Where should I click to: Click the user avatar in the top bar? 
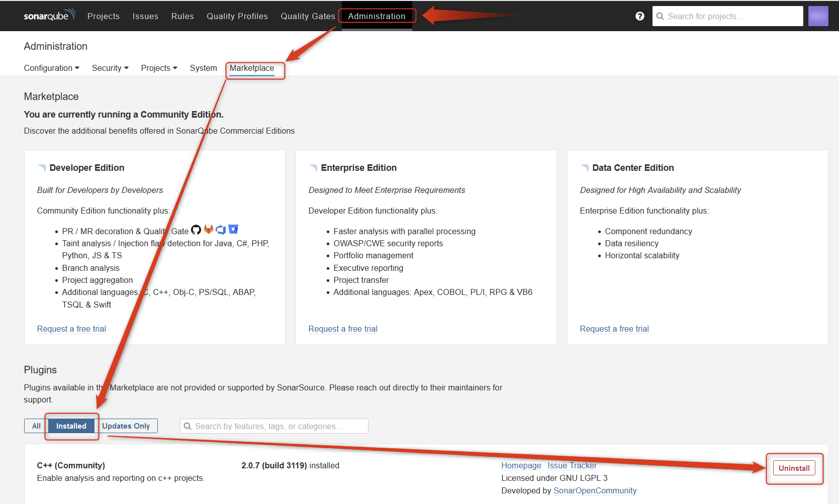[818, 16]
